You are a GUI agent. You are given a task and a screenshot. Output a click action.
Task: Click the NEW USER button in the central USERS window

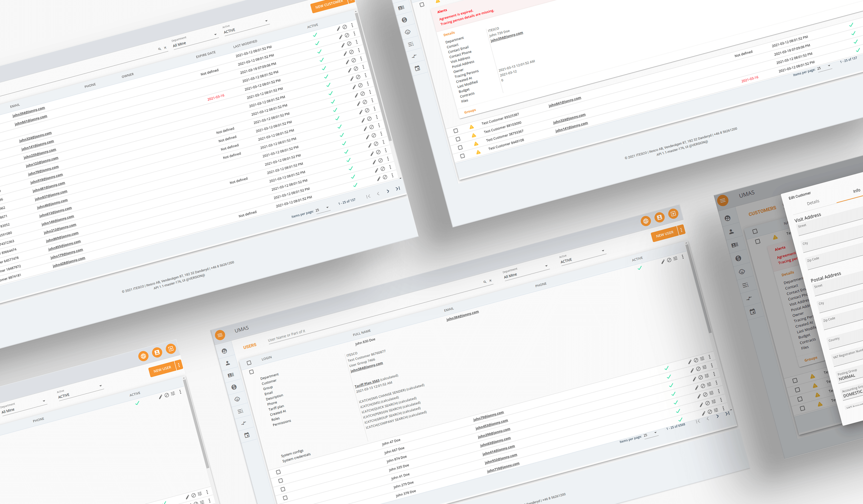point(664,234)
